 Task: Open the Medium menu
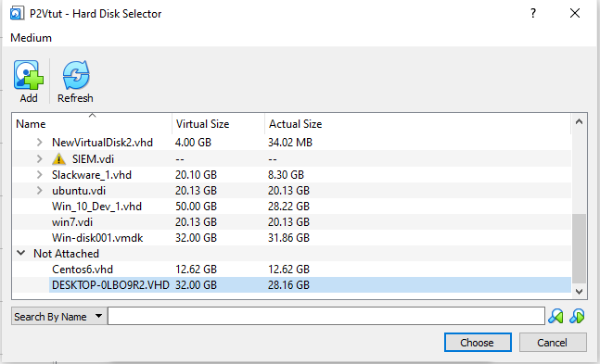tap(31, 38)
